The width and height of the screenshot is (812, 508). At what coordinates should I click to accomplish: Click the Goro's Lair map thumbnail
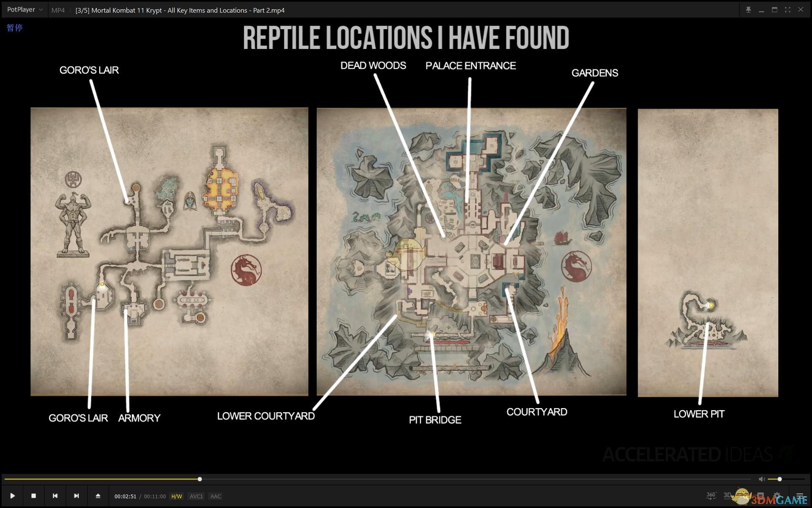(169, 252)
